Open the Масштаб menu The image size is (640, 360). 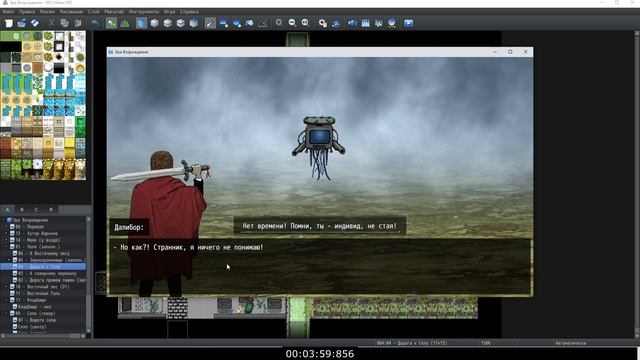[x=114, y=12]
